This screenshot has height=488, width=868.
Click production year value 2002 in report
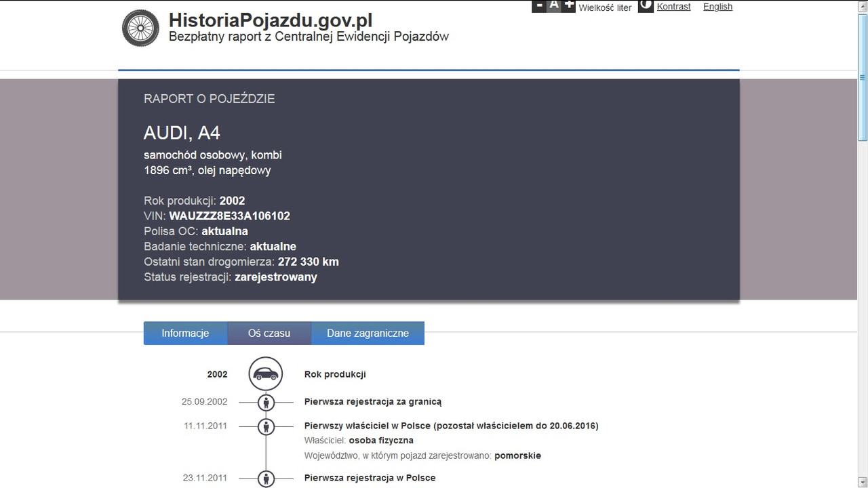point(232,201)
